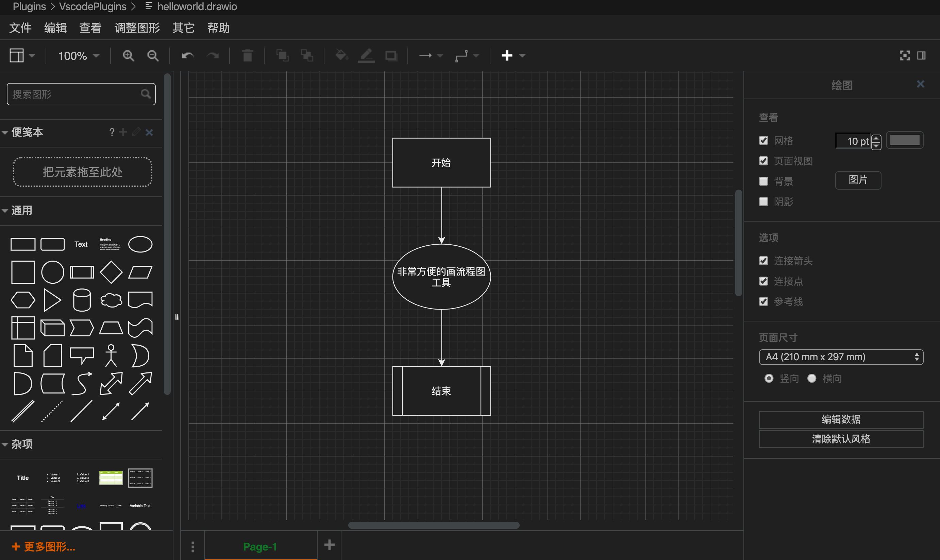
Task: Select the 横向 landscape radio button
Action: point(811,378)
